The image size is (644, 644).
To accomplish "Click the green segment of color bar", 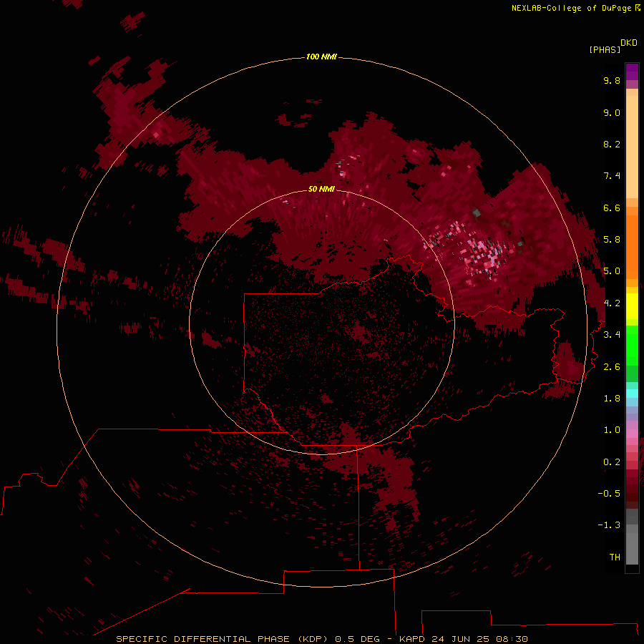I will (632, 345).
